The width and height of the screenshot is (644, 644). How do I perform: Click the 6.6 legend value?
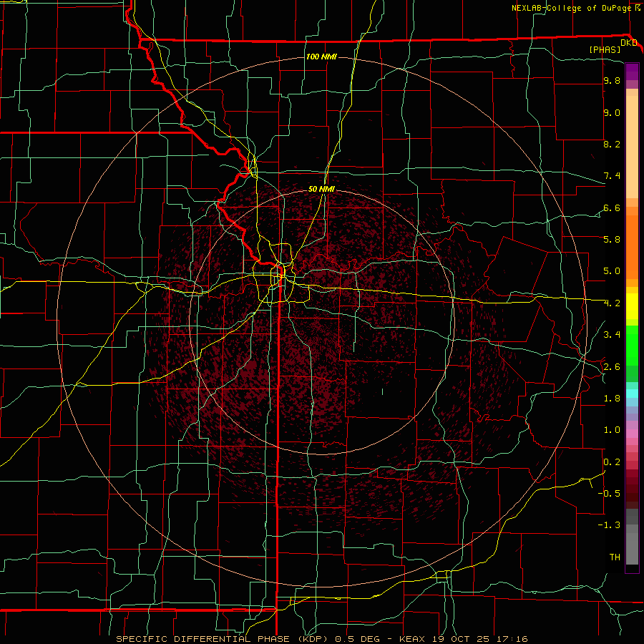[612, 208]
